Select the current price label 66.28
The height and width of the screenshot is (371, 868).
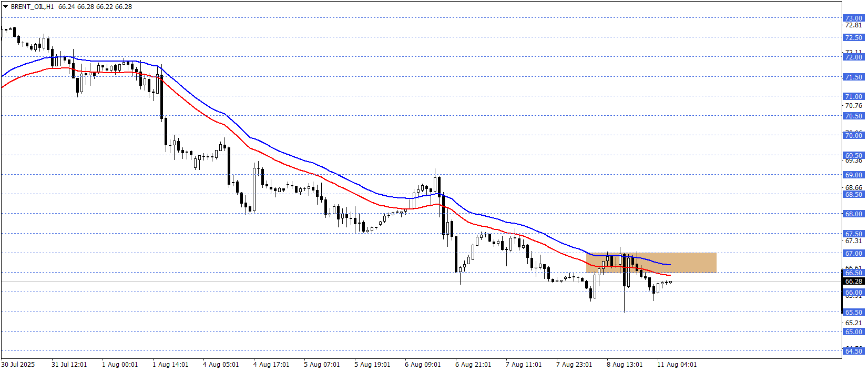click(x=854, y=282)
